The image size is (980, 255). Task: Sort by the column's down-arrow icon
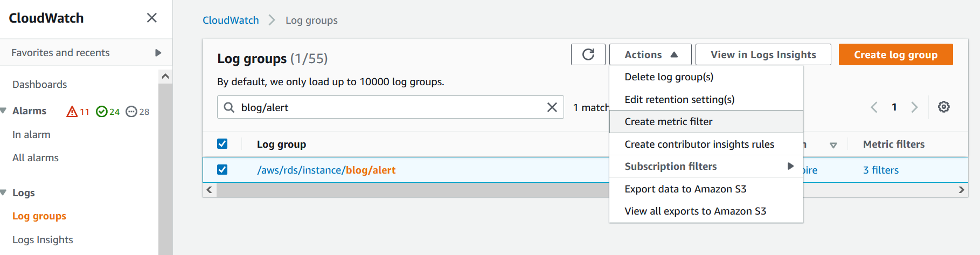tap(833, 145)
